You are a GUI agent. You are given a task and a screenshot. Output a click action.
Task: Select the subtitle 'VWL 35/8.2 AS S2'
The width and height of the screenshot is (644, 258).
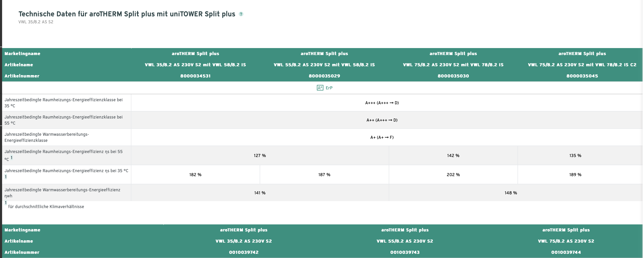tap(36, 22)
